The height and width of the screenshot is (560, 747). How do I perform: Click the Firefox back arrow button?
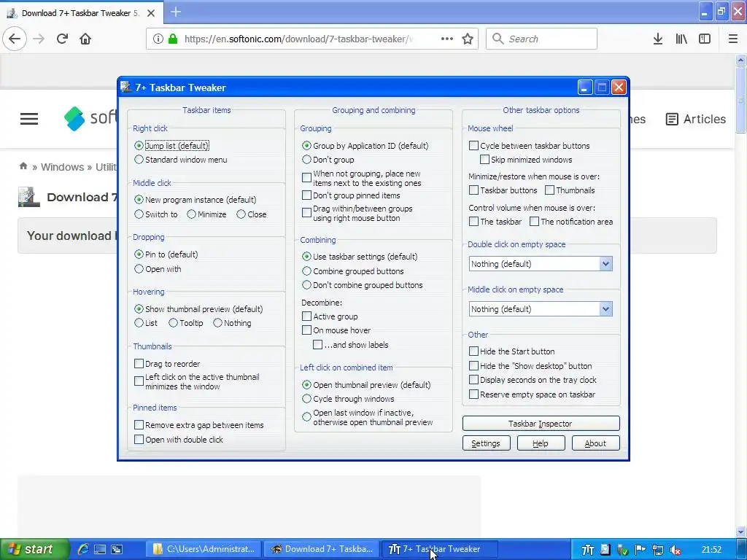tap(15, 39)
